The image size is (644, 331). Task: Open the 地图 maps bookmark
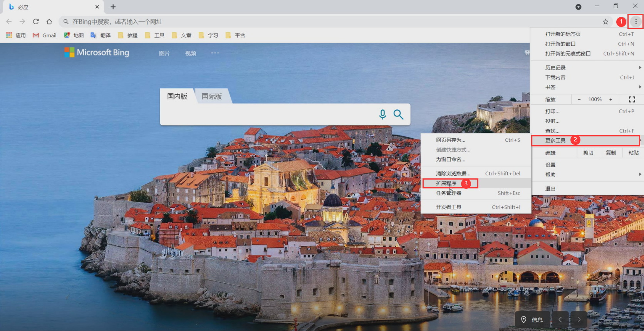[x=74, y=35]
